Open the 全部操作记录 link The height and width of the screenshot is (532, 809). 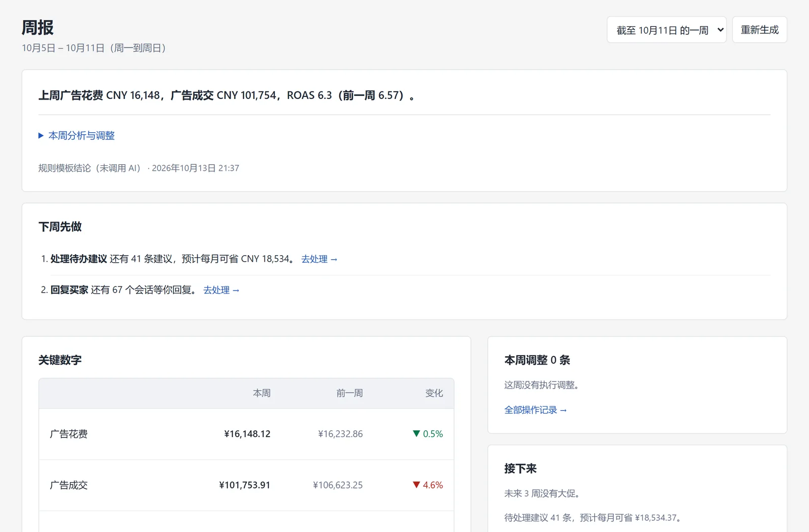[535, 410]
